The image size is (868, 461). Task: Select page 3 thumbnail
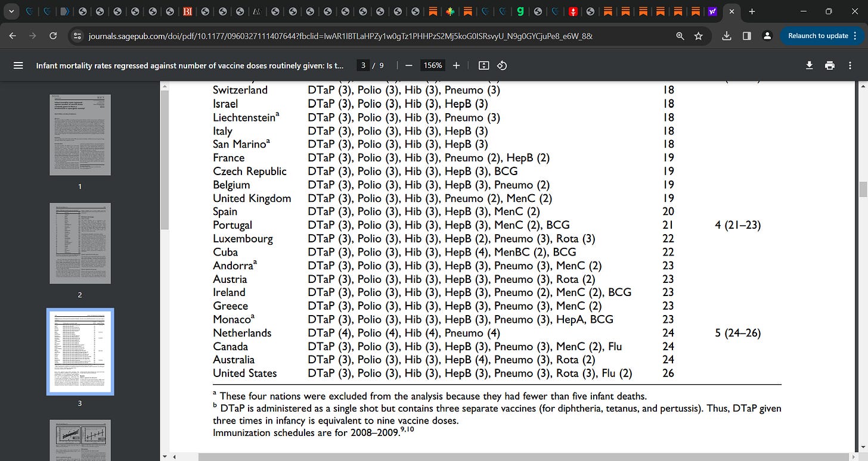point(80,352)
